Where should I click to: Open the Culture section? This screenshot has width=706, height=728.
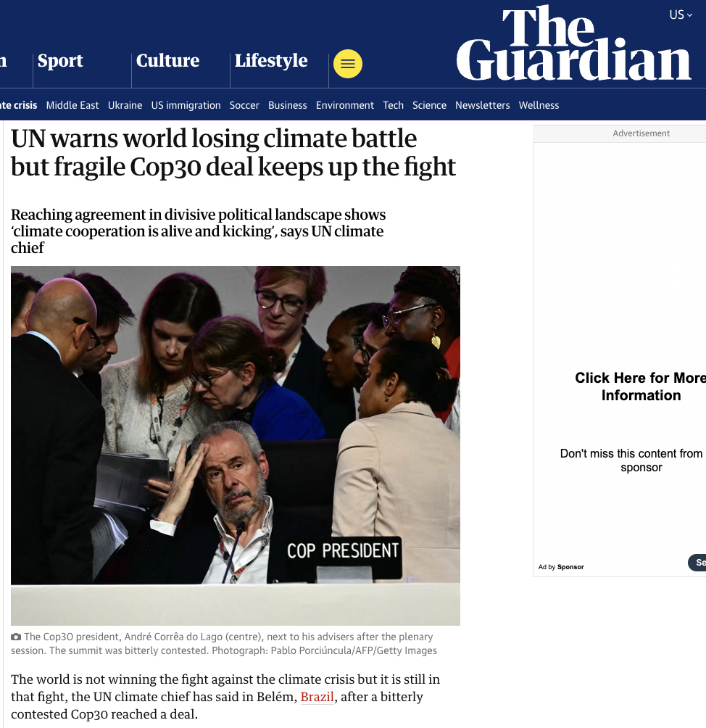coord(167,60)
